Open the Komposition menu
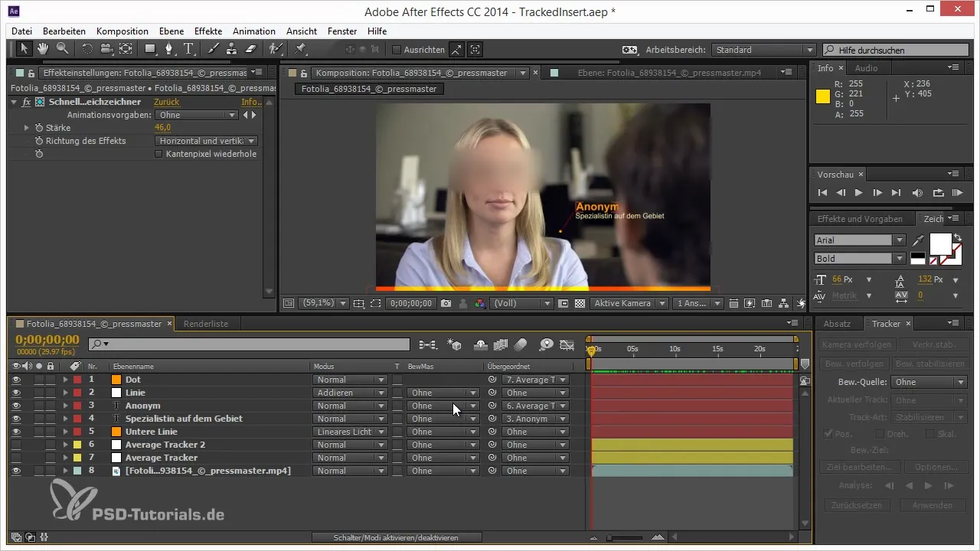The image size is (980, 551). pos(122,31)
